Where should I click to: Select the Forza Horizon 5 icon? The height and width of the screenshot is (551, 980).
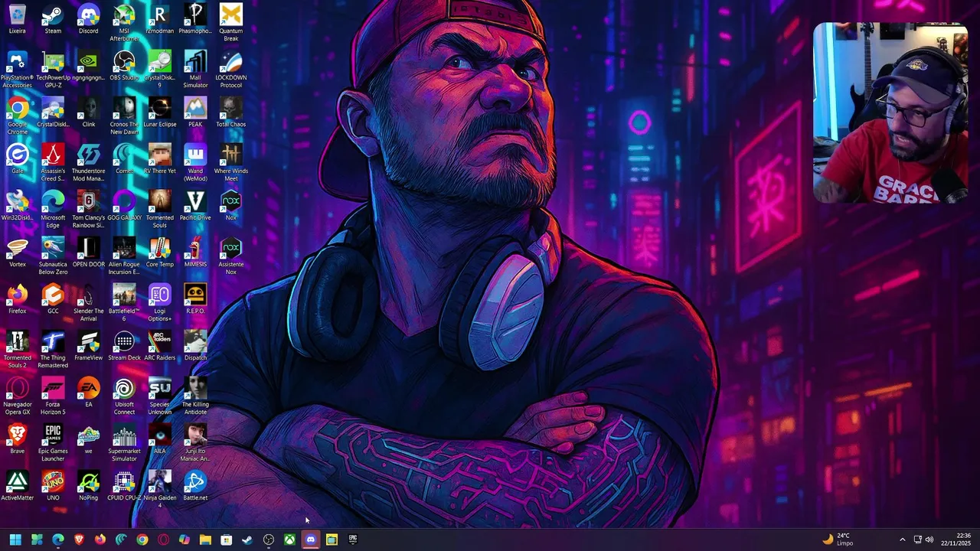click(53, 396)
